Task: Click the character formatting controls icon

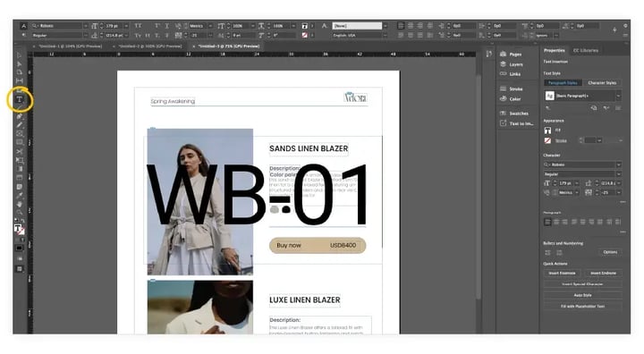Action: pyautogui.click(x=24, y=26)
